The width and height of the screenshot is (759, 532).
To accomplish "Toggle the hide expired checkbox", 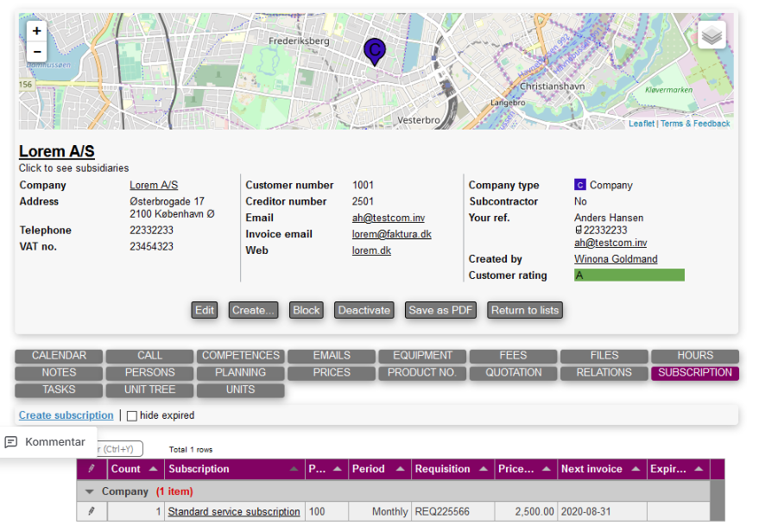I will click(132, 415).
